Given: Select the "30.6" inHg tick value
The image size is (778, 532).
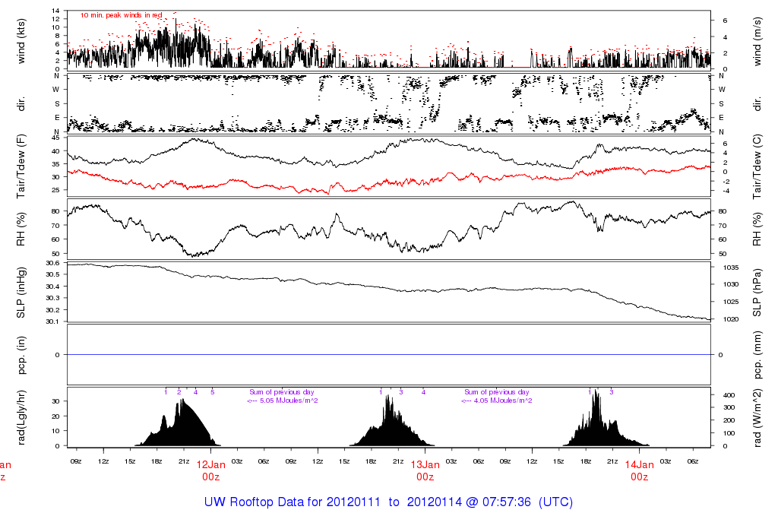Looking at the screenshot, I should pyautogui.click(x=52, y=263).
